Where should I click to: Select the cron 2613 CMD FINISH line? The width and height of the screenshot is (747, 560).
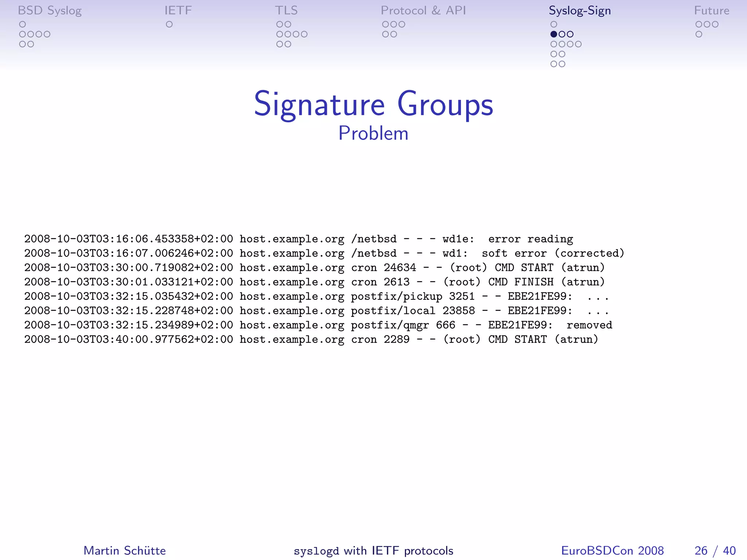[314, 282]
